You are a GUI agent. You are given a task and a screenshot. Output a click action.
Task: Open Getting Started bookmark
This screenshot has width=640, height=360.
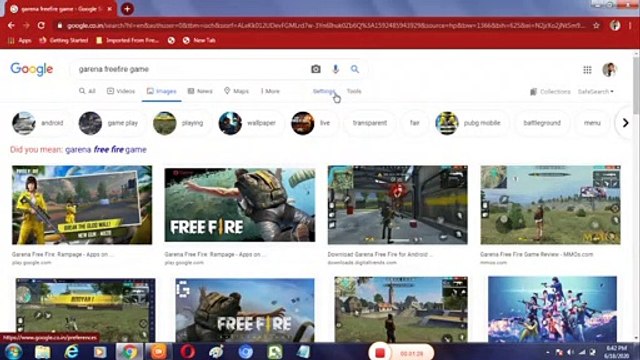[64, 40]
